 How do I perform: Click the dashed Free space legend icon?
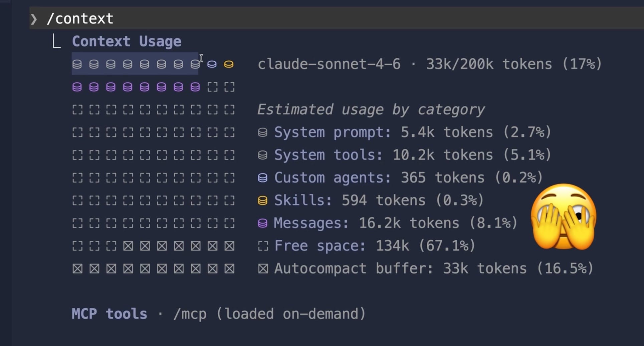[x=263, y=246]
